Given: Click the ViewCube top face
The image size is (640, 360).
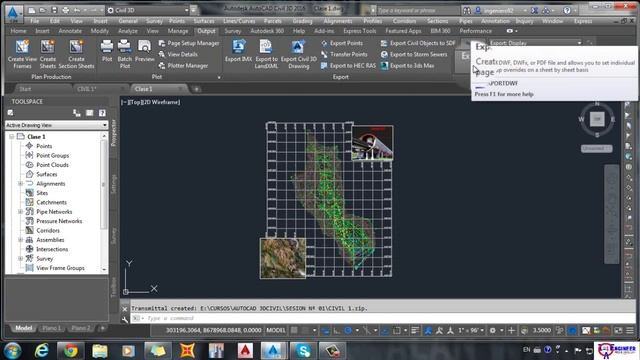Looking at the screenshot, I should [x=597, y=119].
